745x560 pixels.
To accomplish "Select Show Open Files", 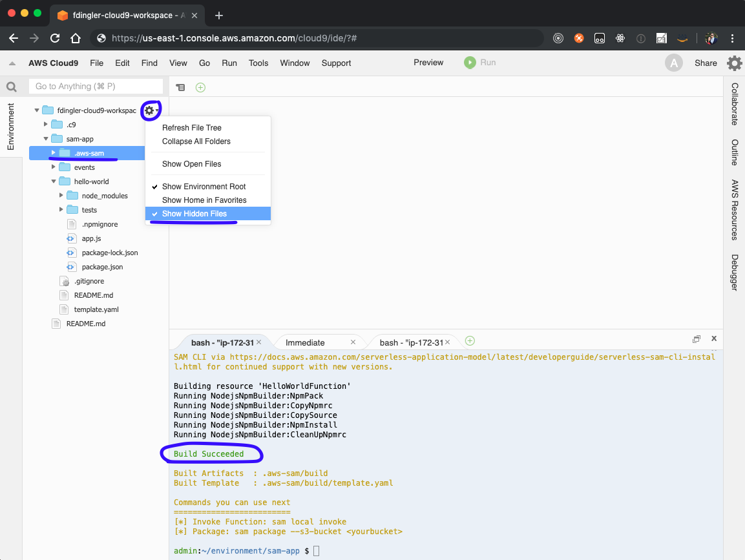I will coord(208,164).
